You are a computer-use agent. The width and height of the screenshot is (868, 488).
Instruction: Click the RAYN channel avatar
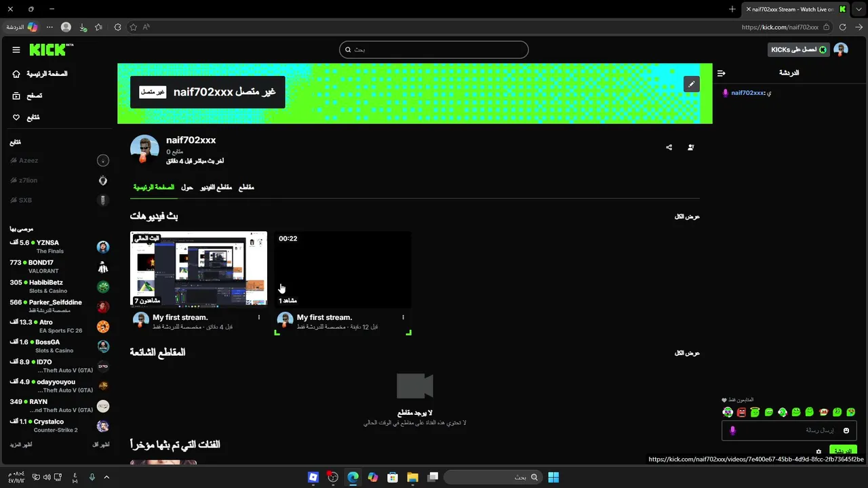(103, 406)
